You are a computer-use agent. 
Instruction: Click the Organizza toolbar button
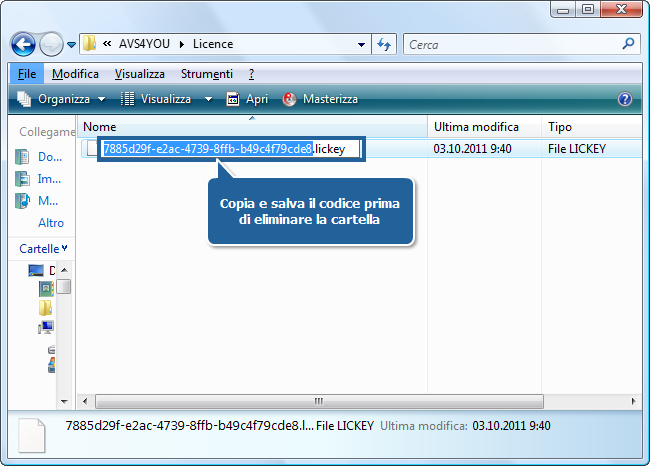tap(61, 99)
